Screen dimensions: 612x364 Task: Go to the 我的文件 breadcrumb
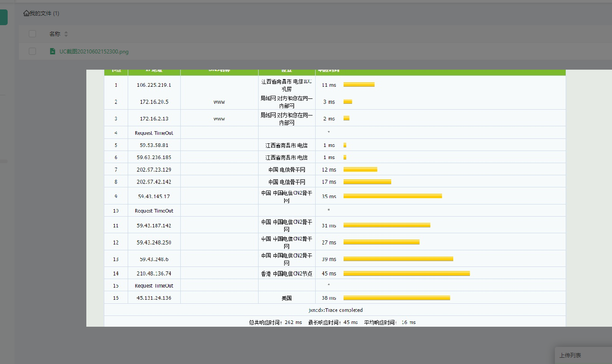click(44, 13)
